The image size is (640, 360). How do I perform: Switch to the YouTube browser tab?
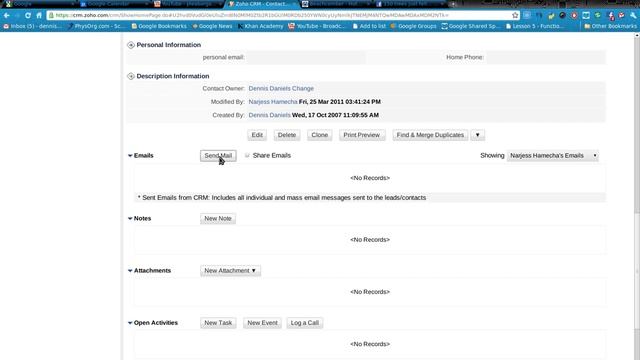(188, 4)
